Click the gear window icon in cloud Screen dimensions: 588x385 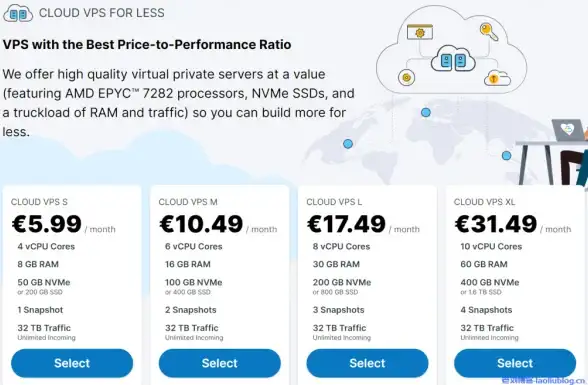[x=420, y=32]
